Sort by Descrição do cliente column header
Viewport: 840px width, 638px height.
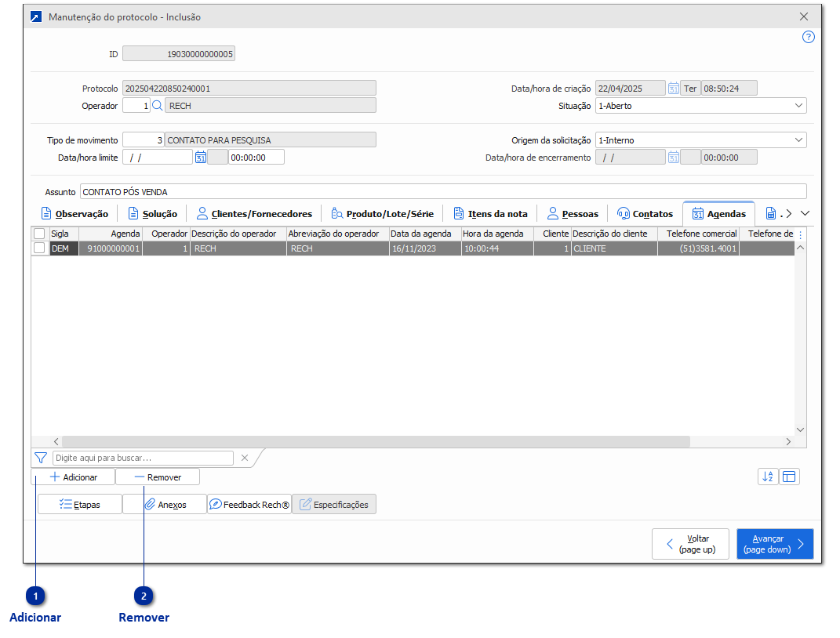pyautogui.click(x=614, y=234)
